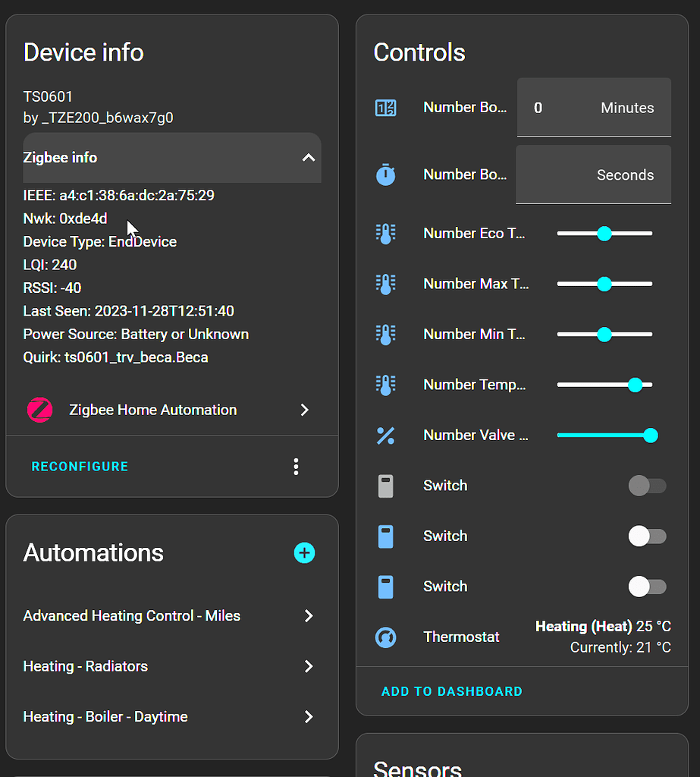Click the Automations heading
The width and height of the screenshot is (700, 777).
[x=93, y=552]
